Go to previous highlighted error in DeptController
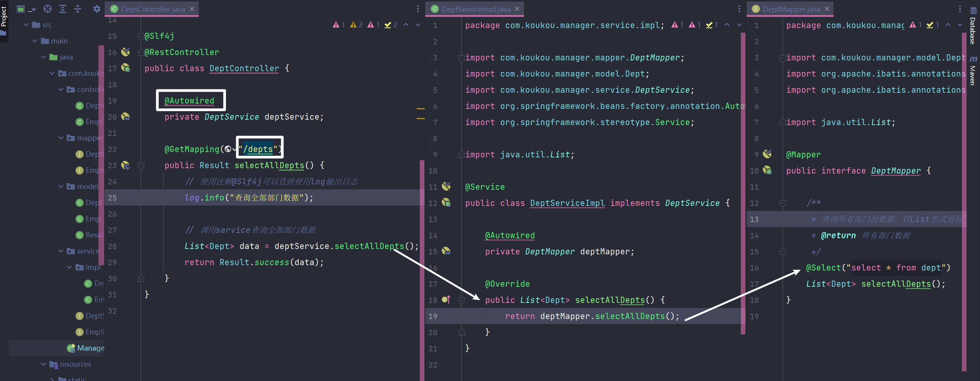The height and width of the screenshot is (381, 980). tap(406, 25)
